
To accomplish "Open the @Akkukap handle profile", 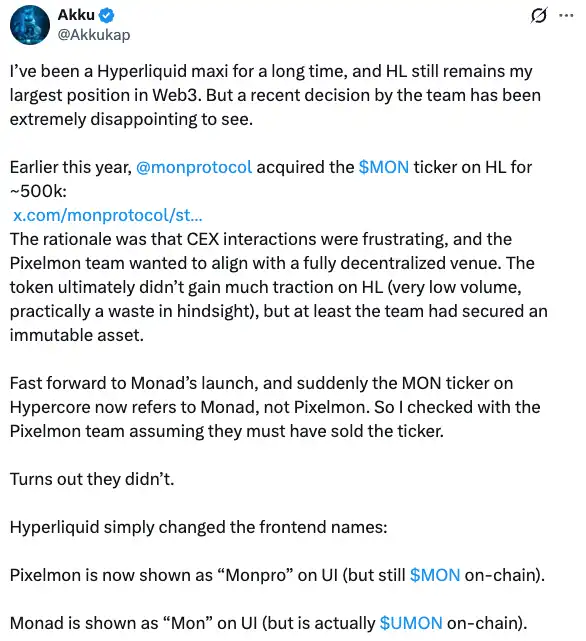I will coord(94,35).
